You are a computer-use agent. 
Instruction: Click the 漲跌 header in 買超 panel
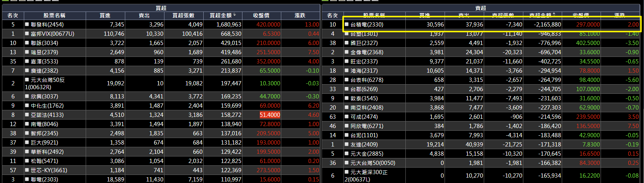coord(300,15)
